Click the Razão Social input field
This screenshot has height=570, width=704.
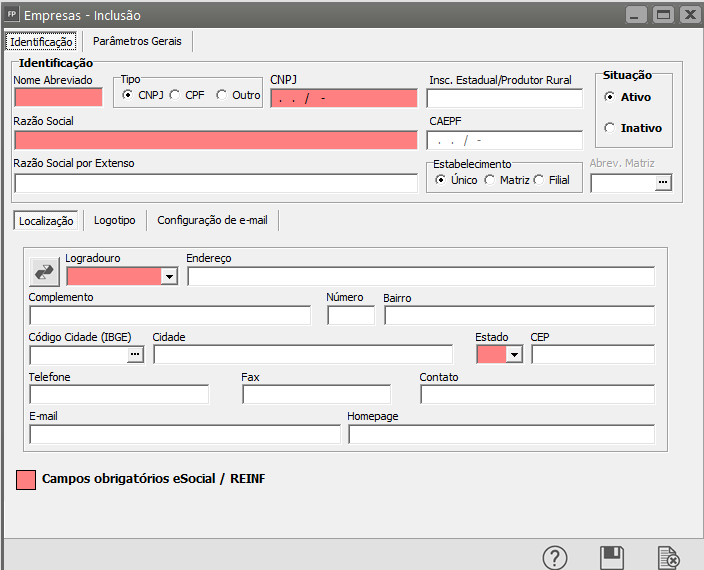(x=215, y=140)
